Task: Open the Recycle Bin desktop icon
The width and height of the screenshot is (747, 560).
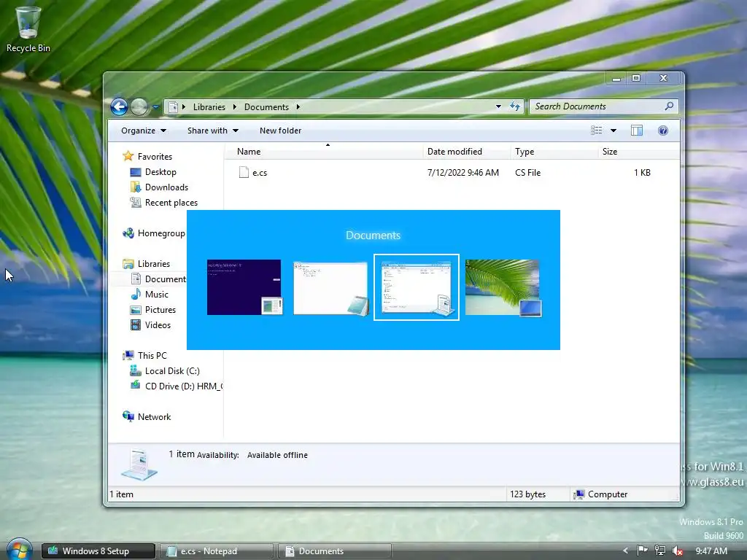Action: (28, 28)
